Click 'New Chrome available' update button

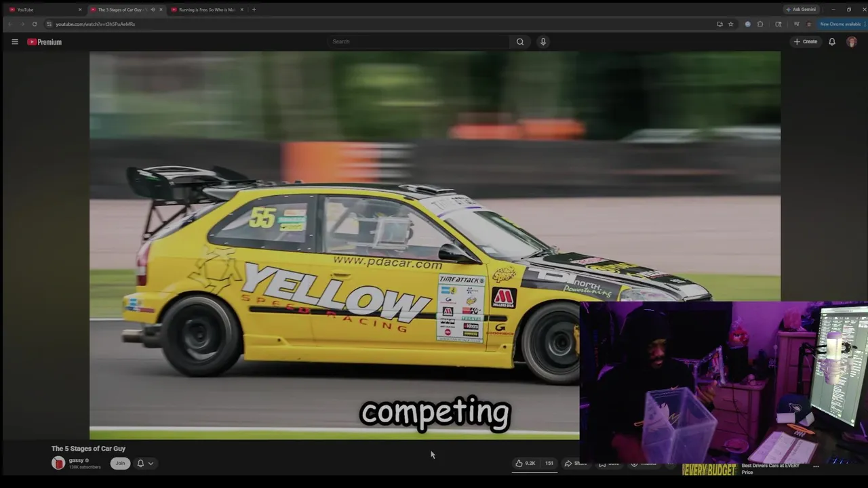(841, 24)
